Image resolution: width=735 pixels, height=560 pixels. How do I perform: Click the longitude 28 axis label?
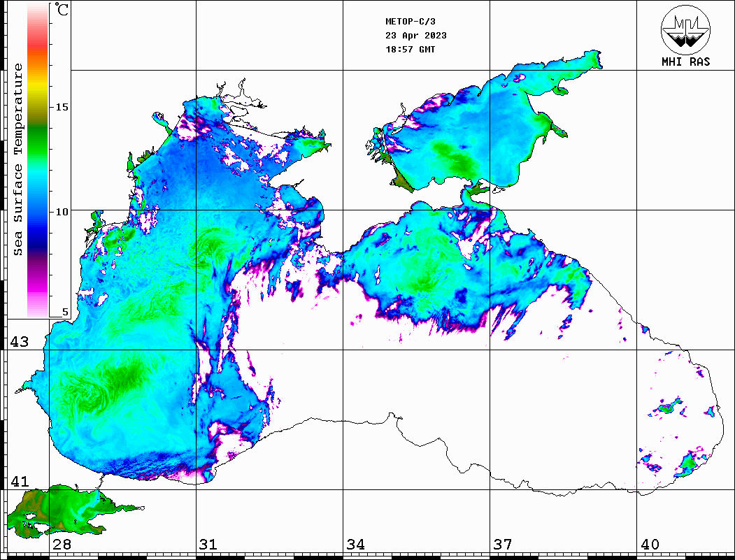coord(61,545)
